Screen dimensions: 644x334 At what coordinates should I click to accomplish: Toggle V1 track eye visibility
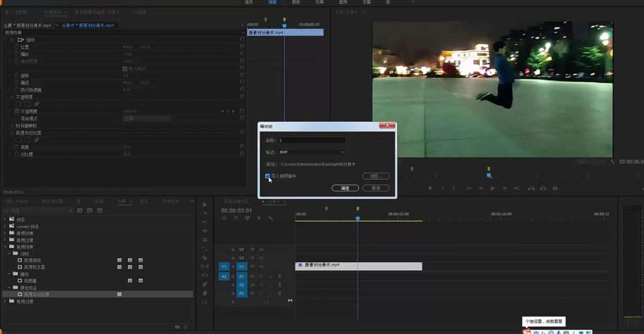pyautogui.click(x=261, y=267)
